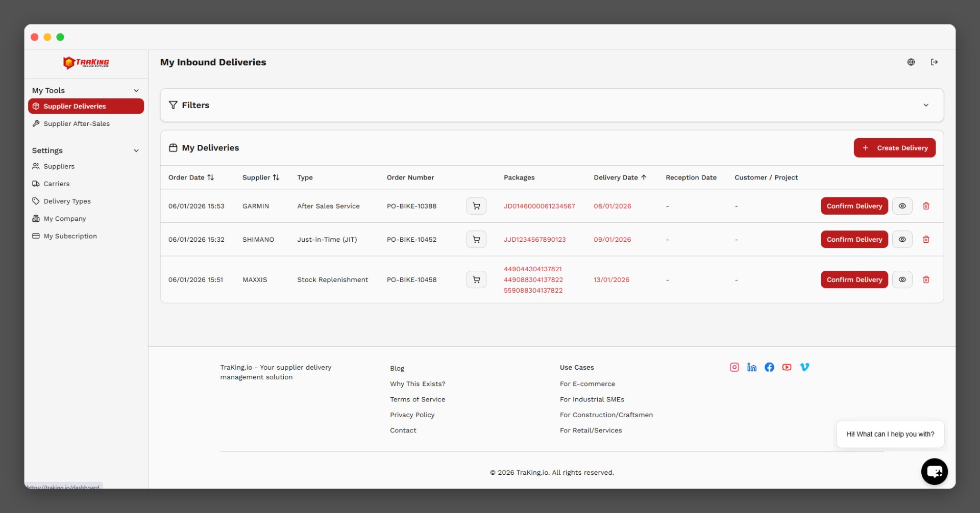Image resolution: width=980 pixels, height=513 pixels.
Task: Open For Construction/Craftsmen link
Action: (x=606, y=415)
